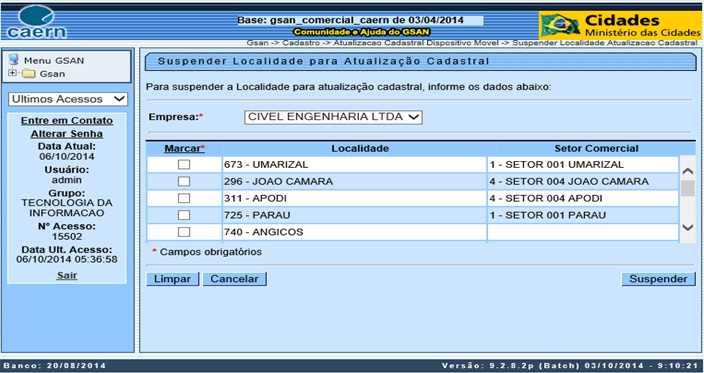Click the caern logo
This screenshot has width=704, height=373.
point(36,22)
